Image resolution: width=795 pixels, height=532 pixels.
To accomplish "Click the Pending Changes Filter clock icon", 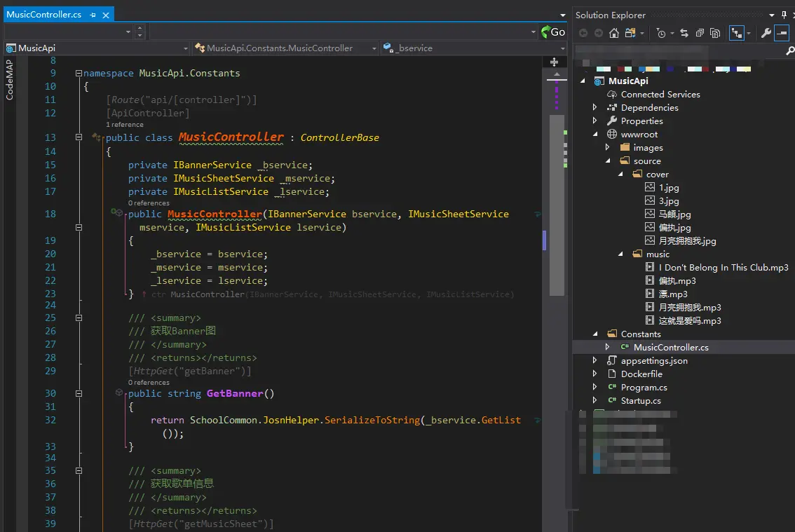I will coord(661,33).
